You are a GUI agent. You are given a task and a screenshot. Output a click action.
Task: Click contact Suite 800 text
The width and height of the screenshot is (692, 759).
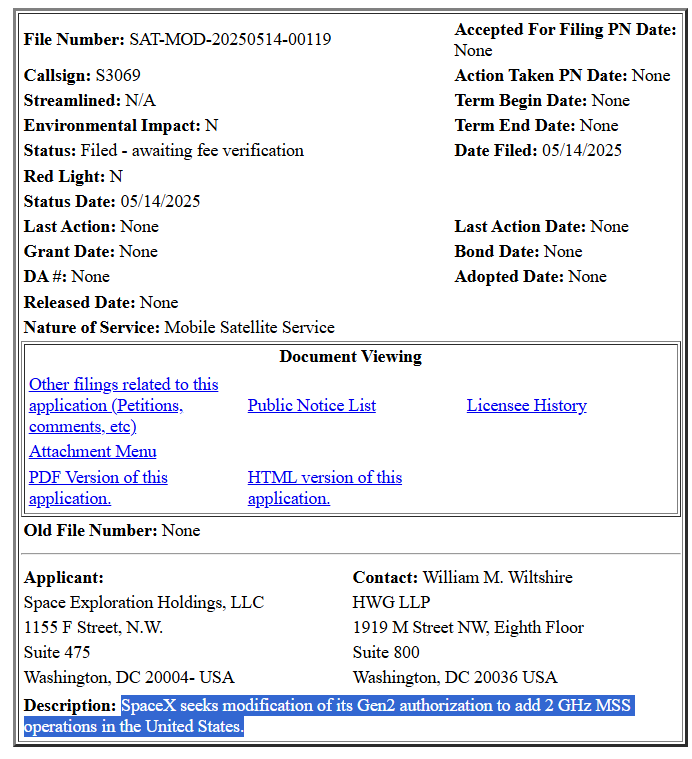386,653
